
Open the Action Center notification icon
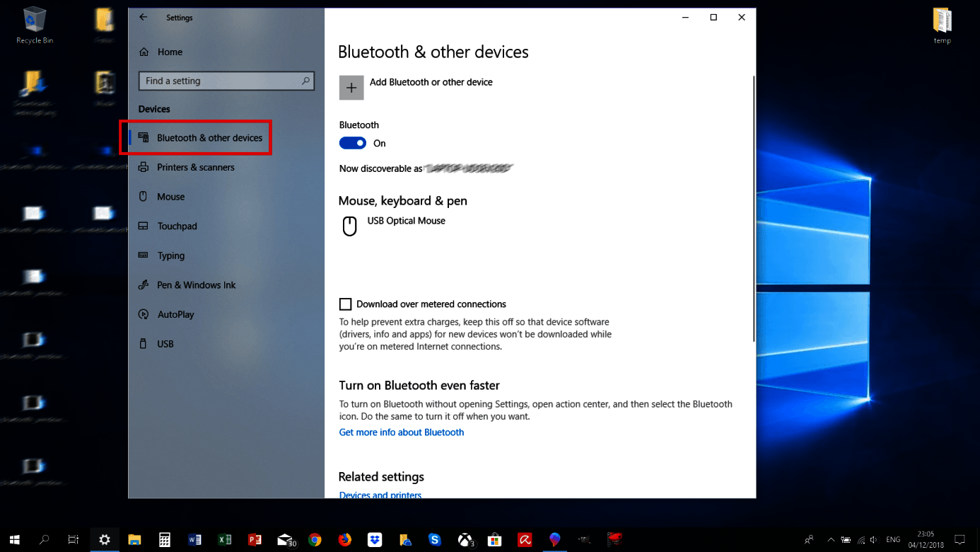click(x=960, y=539)
